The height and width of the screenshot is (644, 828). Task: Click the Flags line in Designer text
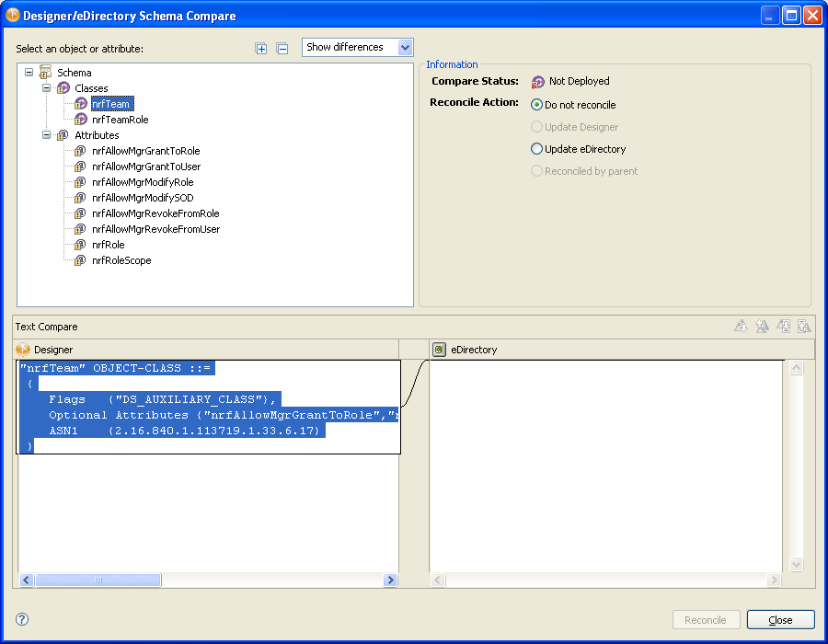162,399
